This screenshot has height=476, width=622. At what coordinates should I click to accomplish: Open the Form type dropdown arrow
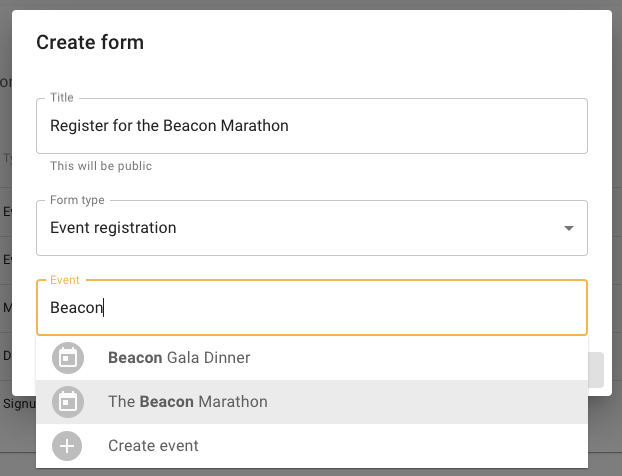click(x=569, y=228)
